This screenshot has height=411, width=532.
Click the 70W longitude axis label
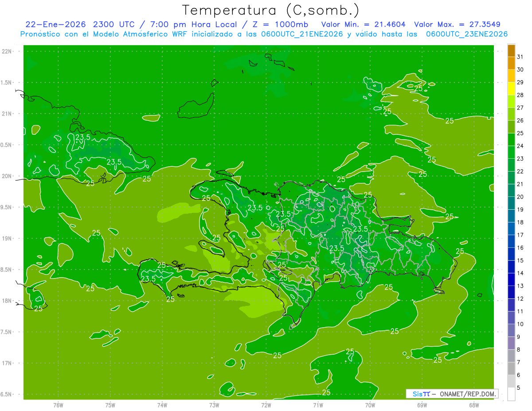pyautogui.click(x=370, y=405)
